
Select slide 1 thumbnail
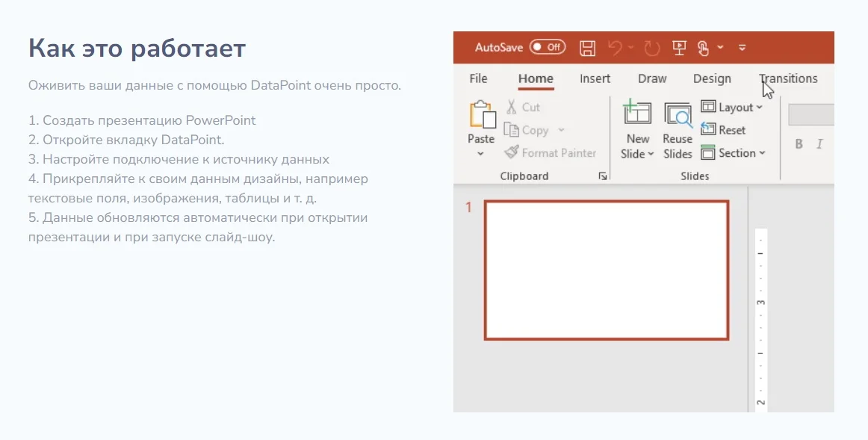[607, 270]
